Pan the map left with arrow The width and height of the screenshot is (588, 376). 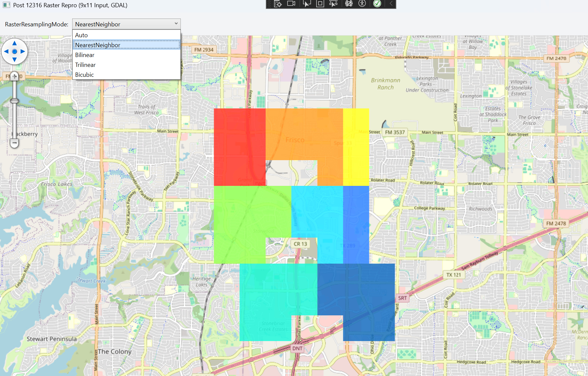6,51
